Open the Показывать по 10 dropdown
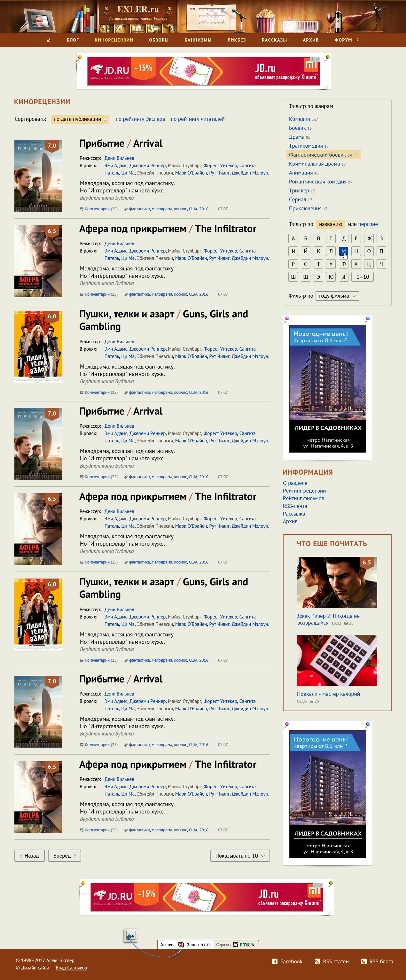 tap(240, 856)
